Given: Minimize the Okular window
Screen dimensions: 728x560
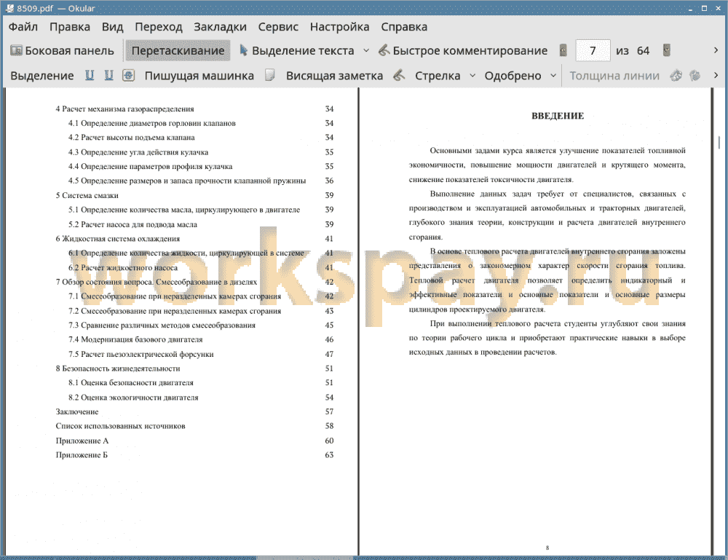Looking at the screenshot, I should [690, 8].
